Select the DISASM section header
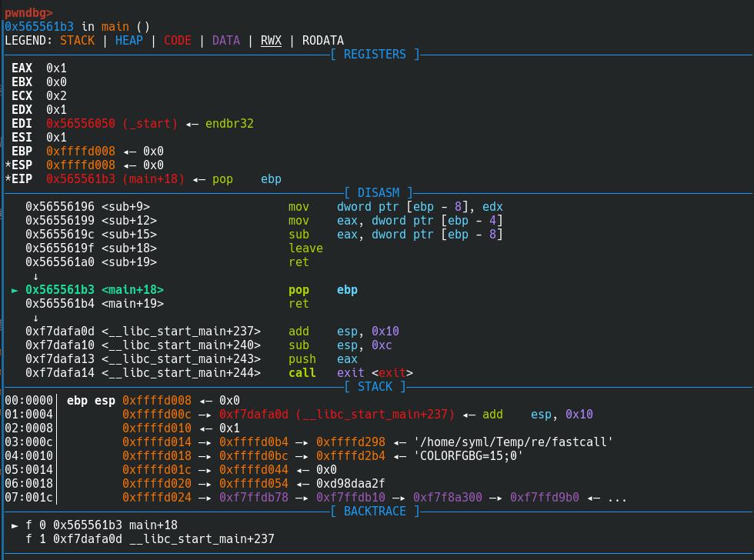Screen dimensions: 754x560 click(x=378, y=193)
